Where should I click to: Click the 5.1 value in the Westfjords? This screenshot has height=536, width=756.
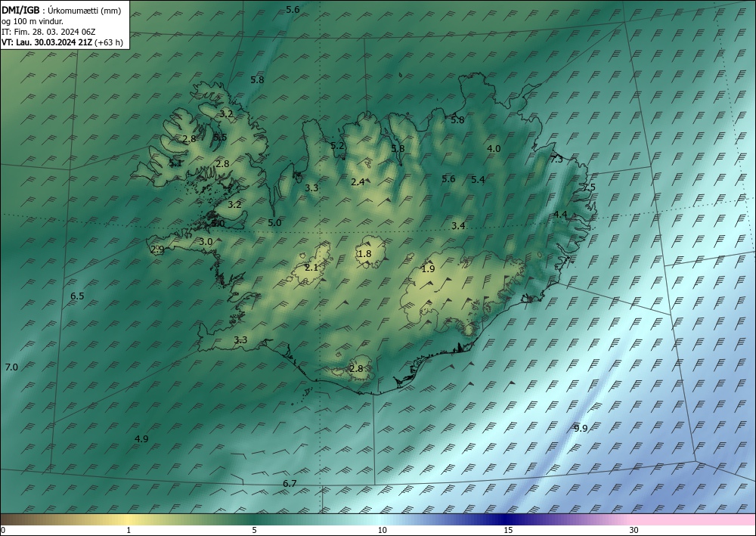click(175, 163)
